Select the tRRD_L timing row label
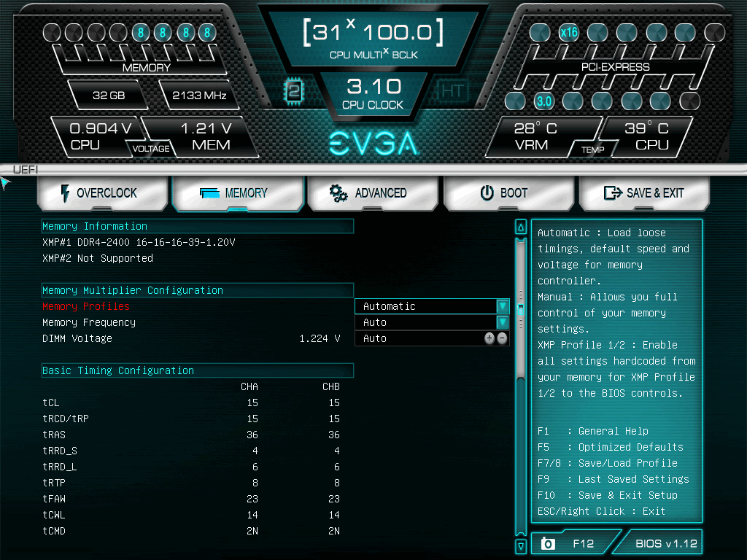747x560 pixels. pyautogui.click(x=60, y=467)
